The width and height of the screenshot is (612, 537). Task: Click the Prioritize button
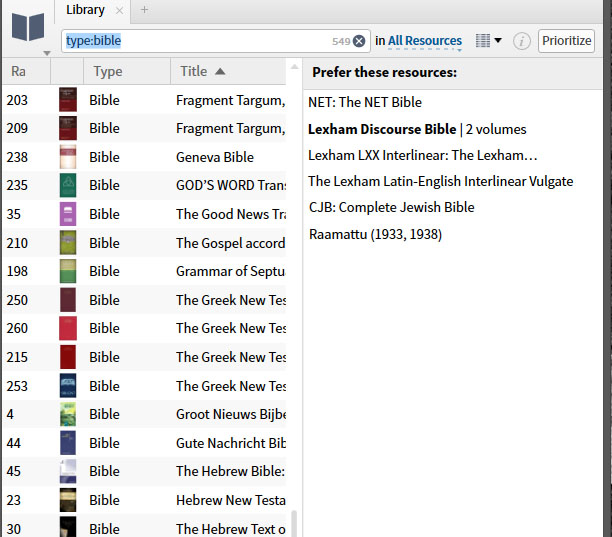(x=566, y=41)
